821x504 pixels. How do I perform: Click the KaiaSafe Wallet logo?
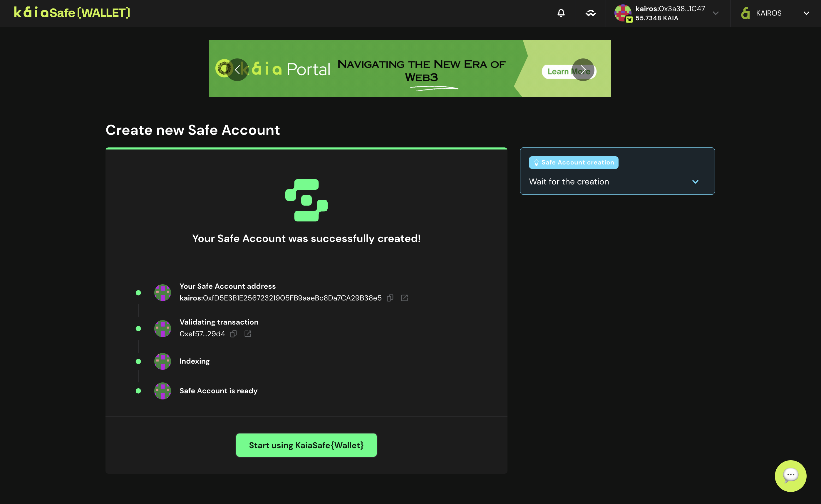click(72, 13)
